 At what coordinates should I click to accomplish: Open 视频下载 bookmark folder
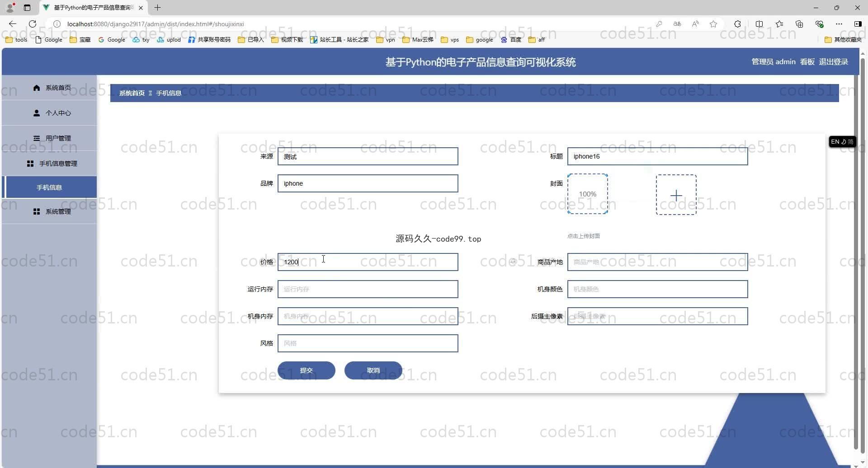pyautogui.click(x=287, y=40)
